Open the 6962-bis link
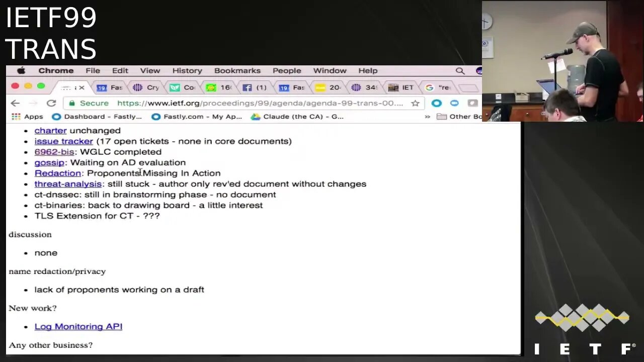This screenshot has height=362, width=644. tap(54, 152)
